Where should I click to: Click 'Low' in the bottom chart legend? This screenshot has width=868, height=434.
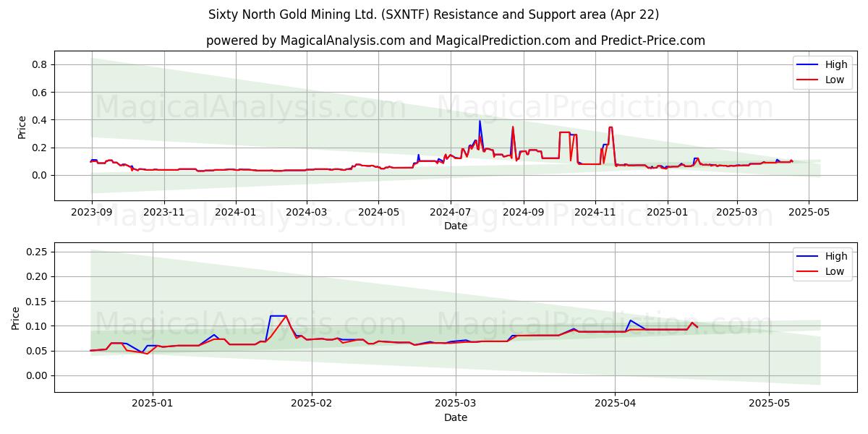pos(834,271)
